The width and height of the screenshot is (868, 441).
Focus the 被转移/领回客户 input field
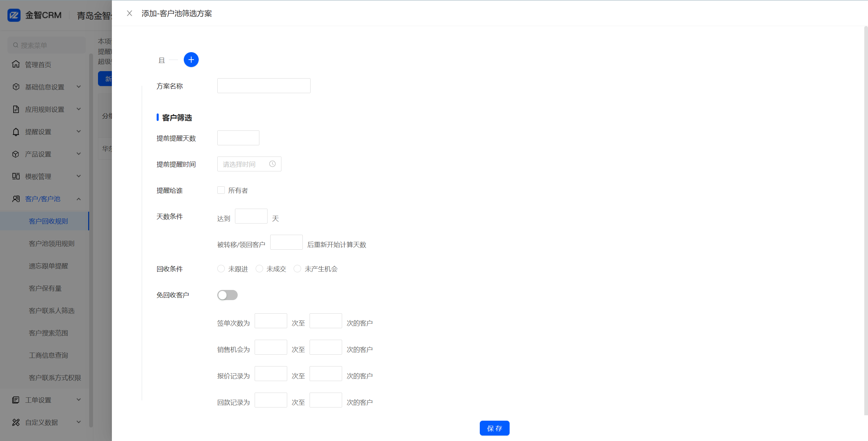tap(287, 242)
